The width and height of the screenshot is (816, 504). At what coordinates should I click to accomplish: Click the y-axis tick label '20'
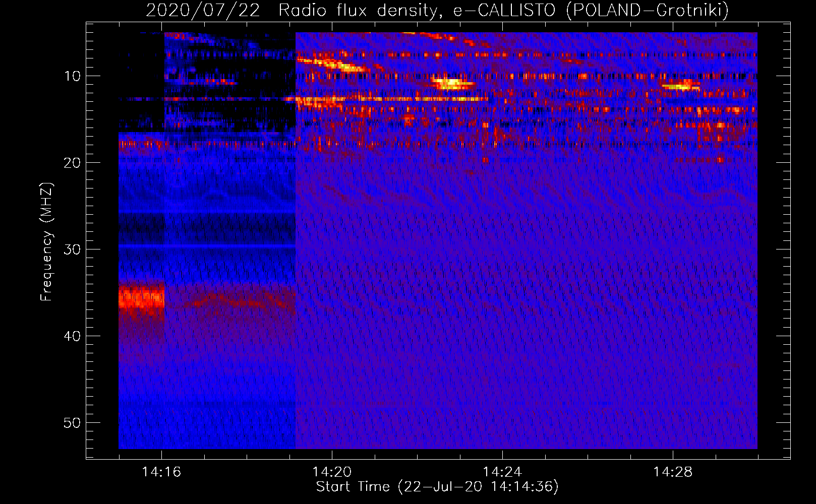point(72,163)
